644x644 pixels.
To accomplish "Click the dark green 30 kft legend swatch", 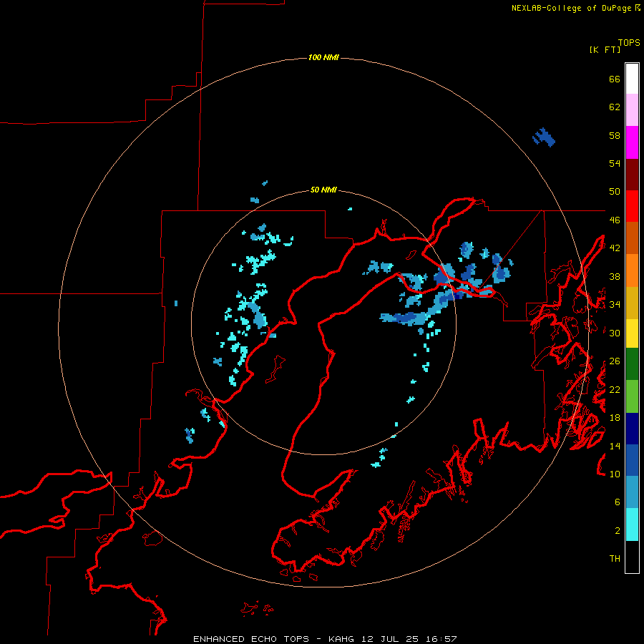I will 632,364.
